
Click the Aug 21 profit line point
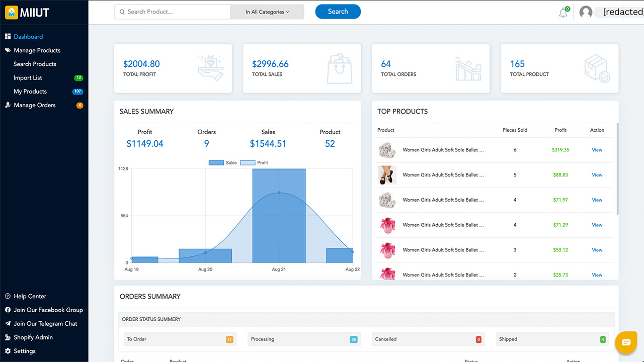coord(279,193)
